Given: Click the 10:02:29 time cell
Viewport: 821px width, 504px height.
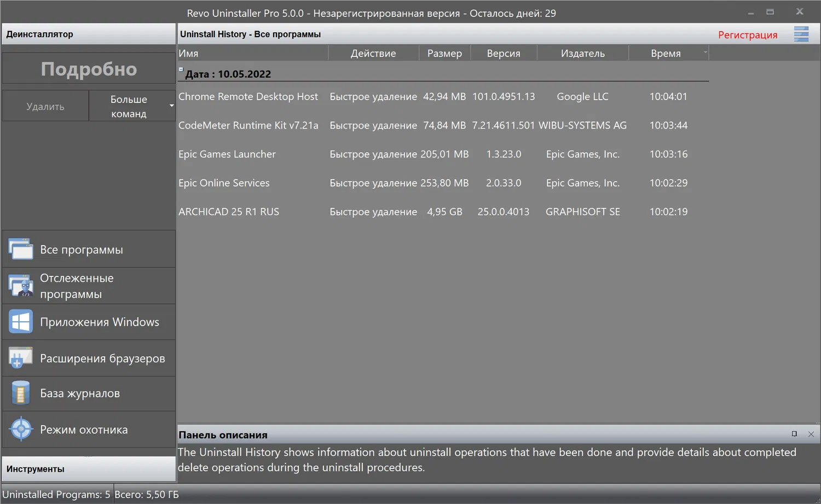Looking at the screenshot, I should pyautogui.click(x=668, y=183).
